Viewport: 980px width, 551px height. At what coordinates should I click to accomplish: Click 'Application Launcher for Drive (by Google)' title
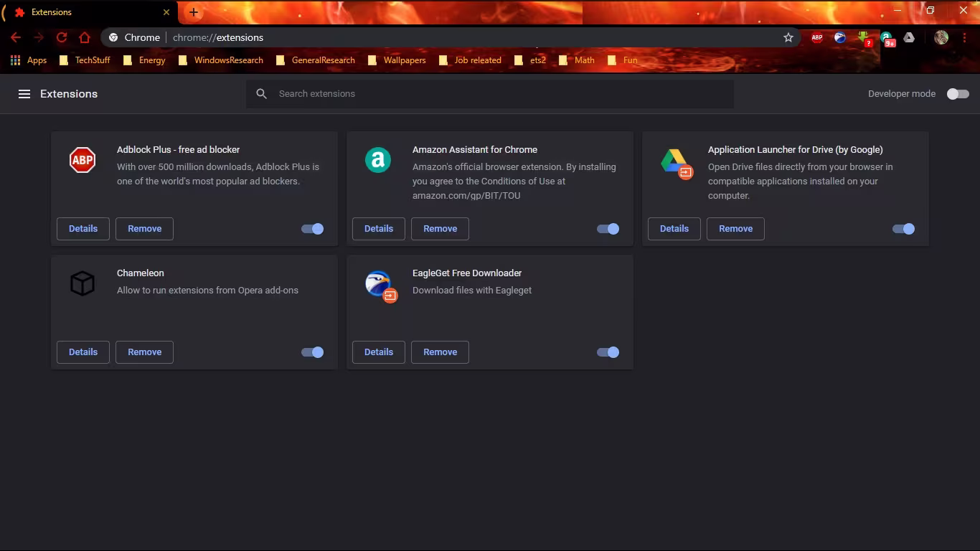click(x=796, y=150)
